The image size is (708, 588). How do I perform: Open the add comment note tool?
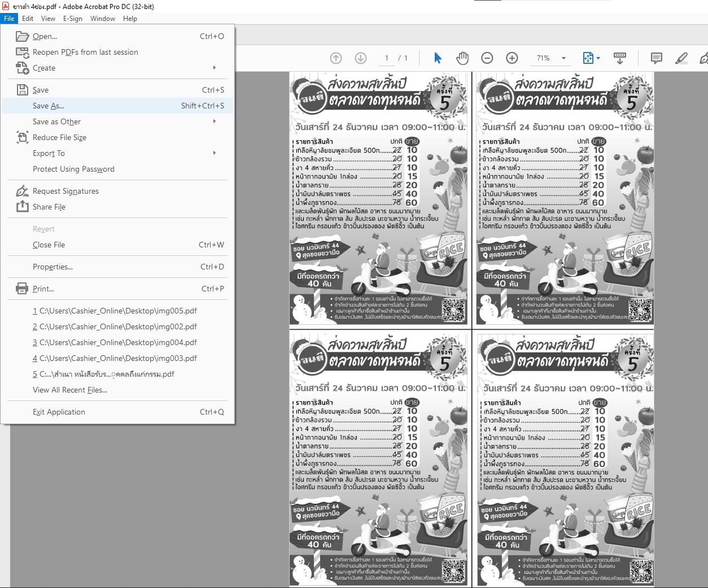(x=656, y=58)
